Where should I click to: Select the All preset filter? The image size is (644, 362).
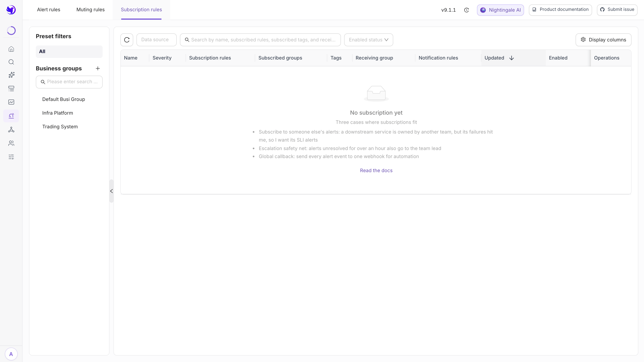tap(69, 51)
